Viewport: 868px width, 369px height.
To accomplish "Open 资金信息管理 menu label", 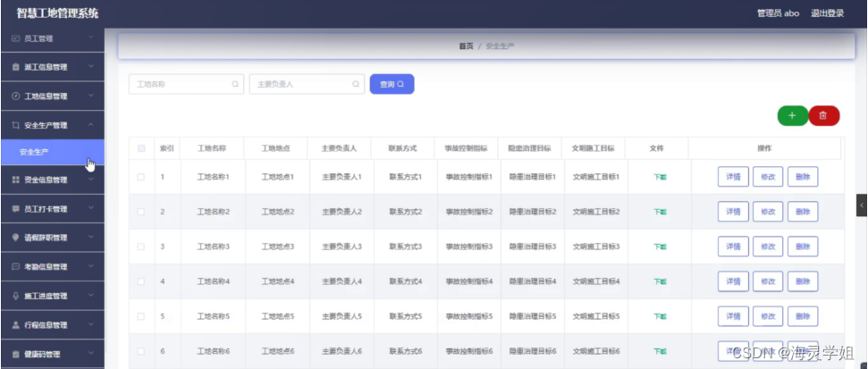I will click(x=46, y=180).
